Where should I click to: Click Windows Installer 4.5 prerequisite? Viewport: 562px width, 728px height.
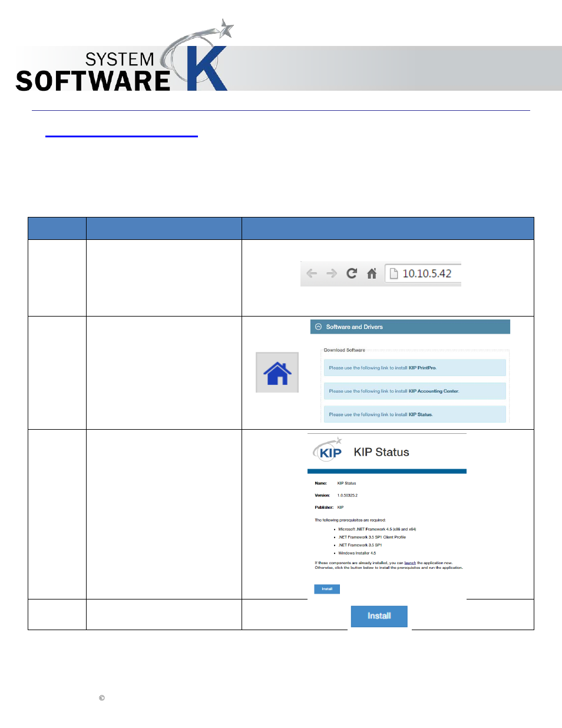pos(357,553)
